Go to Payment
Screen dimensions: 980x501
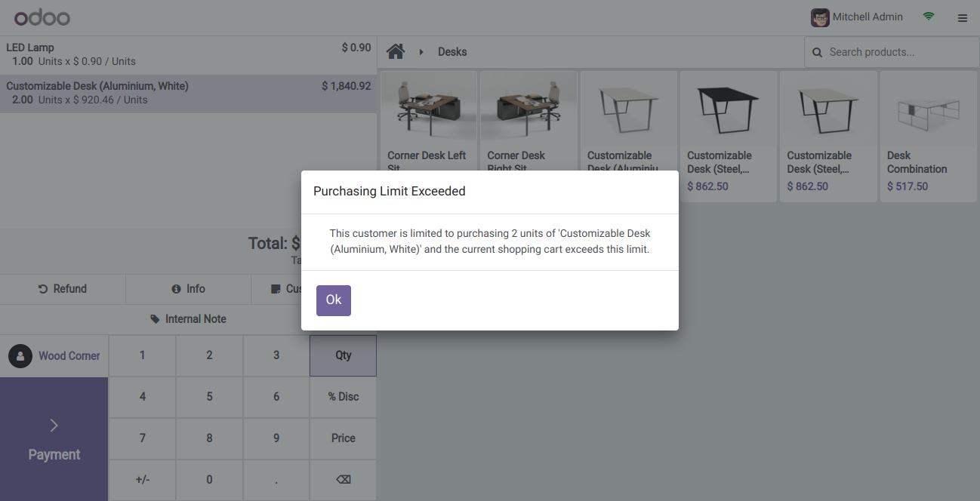(54, 439)
